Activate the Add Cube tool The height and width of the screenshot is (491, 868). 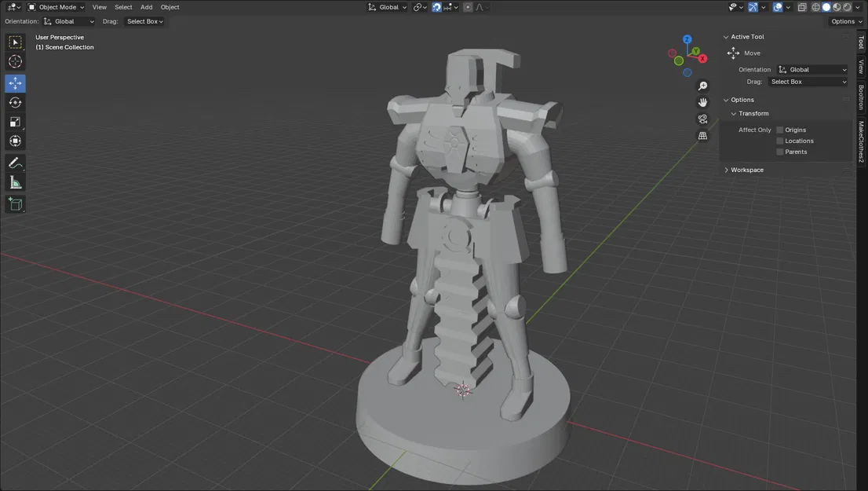pos(15,203)
